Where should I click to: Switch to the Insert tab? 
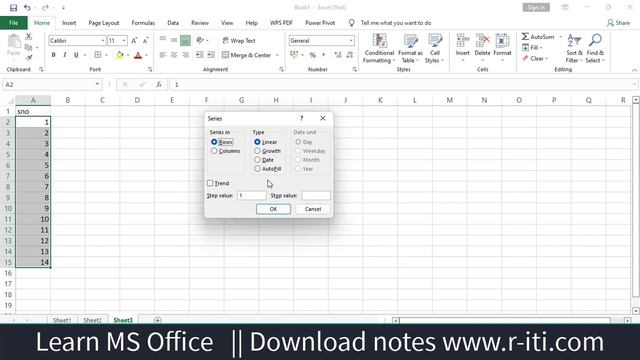[69, 23]
